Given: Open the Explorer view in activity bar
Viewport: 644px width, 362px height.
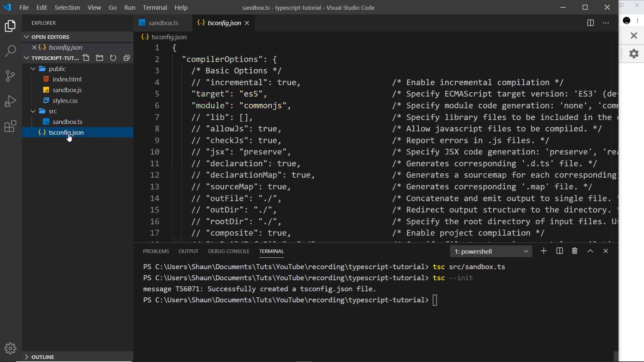Looking at the screenshot, I should coord(10,26).
